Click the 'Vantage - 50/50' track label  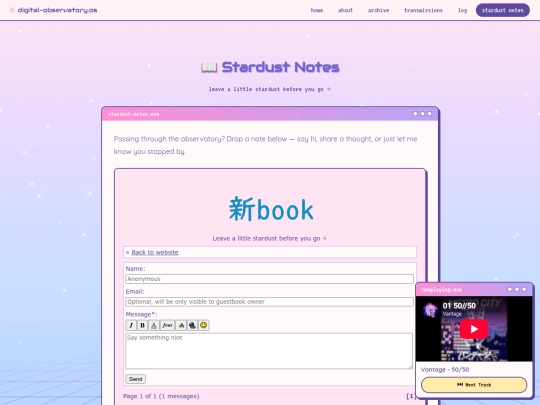[x=445, y=370]
